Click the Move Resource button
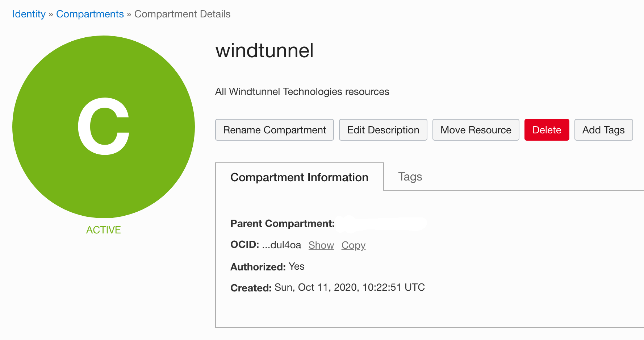This screenshot has width=644, height=340. coord(476,130)
